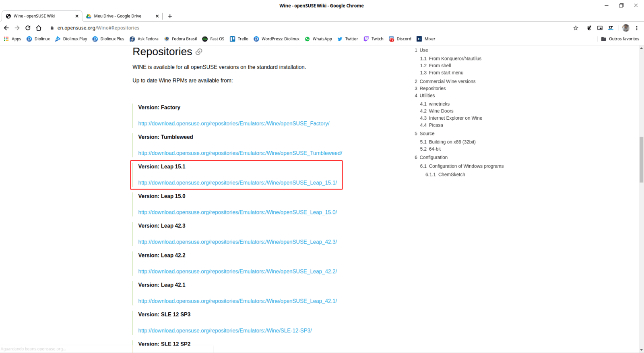Open the openSUSE_Leap_42.2 repository link

[x=237, y=272]
